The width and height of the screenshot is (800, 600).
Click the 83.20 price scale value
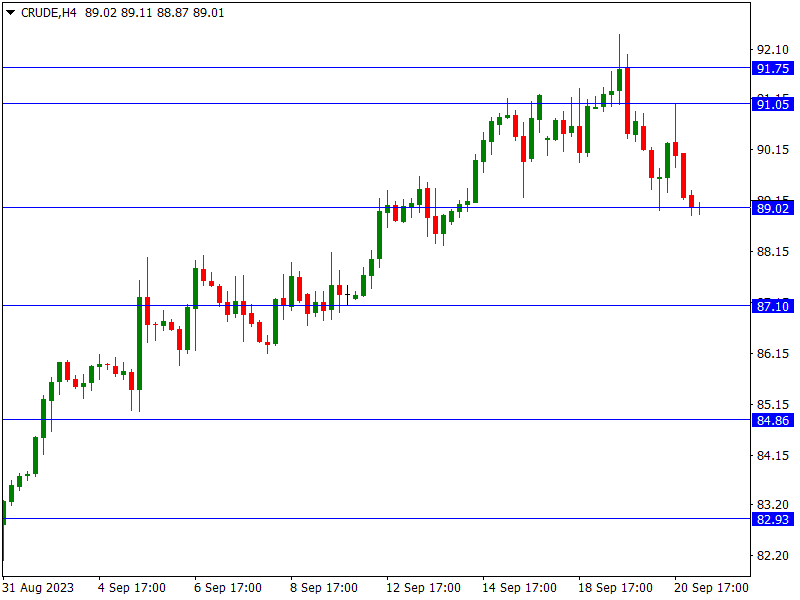tap(772, 505)
